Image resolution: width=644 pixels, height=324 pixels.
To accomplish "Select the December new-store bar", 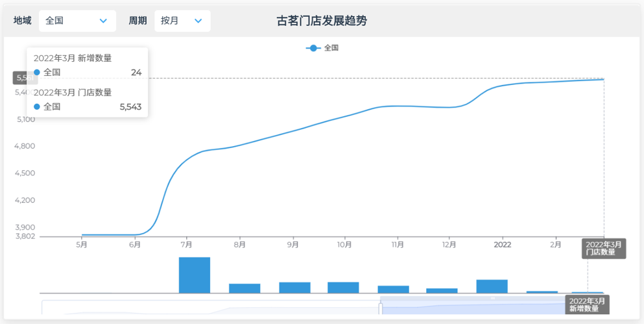I will [442, 290].
